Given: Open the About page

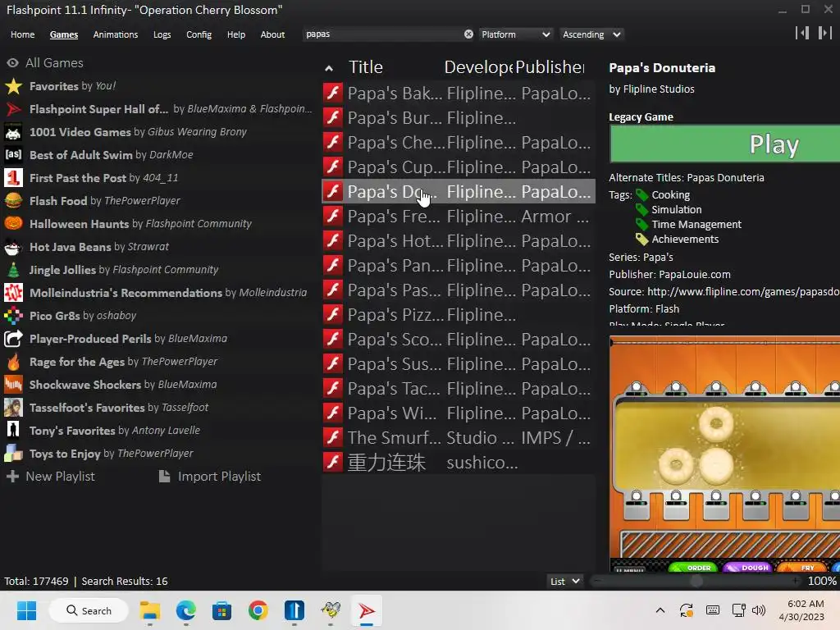Looking at the screenshot, I should click(272, 34).
